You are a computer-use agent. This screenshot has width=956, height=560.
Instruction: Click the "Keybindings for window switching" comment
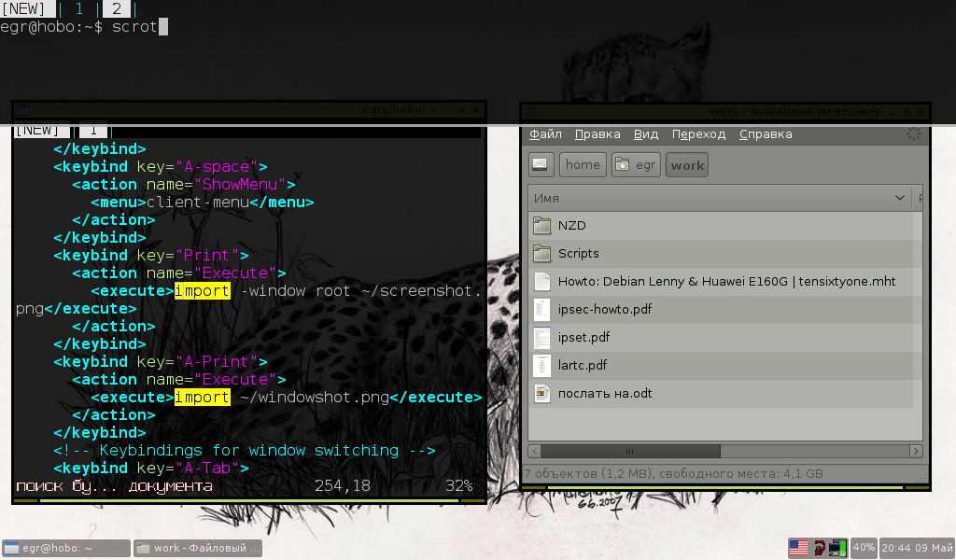point(248,451)
